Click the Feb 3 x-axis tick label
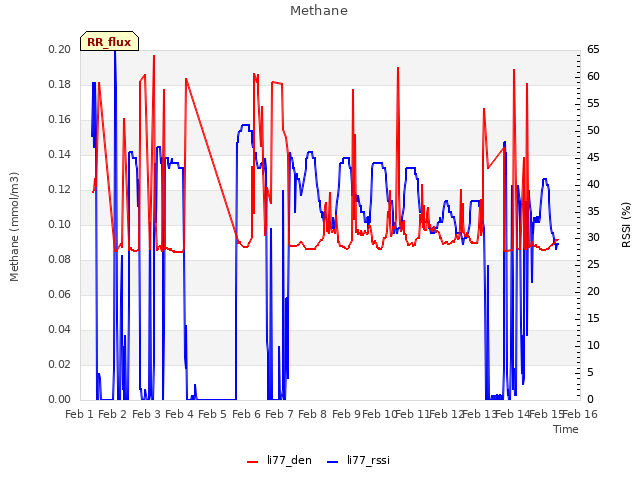The width and height of the screenshot is (640, 480). click(147, 414)
